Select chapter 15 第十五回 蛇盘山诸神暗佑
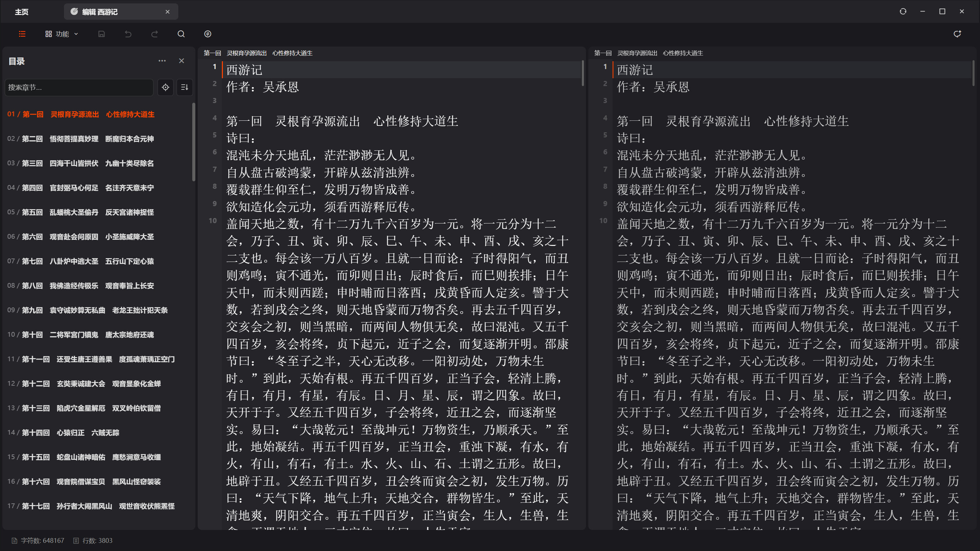The image size is (980, 551). click(97, 457)
